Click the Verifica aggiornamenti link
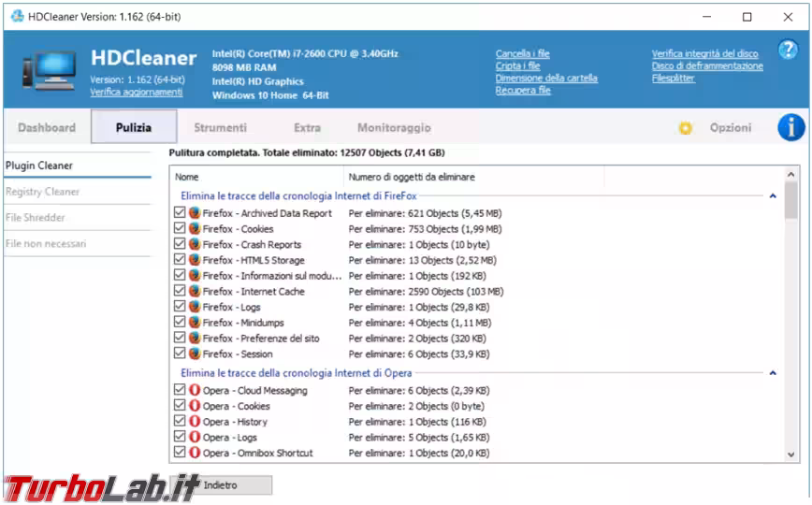Image resolution: width=812 pixels, height=505 pixels. point(137,93)
